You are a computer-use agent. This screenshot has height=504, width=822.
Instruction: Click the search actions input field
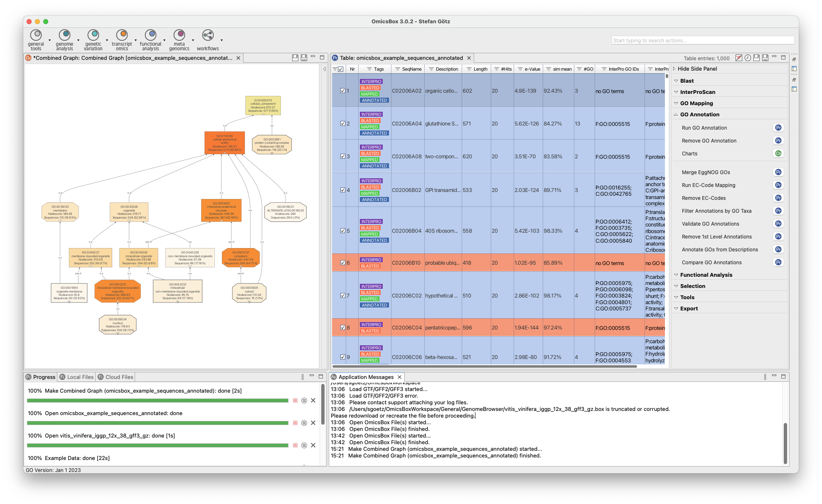tap(703, 40)
